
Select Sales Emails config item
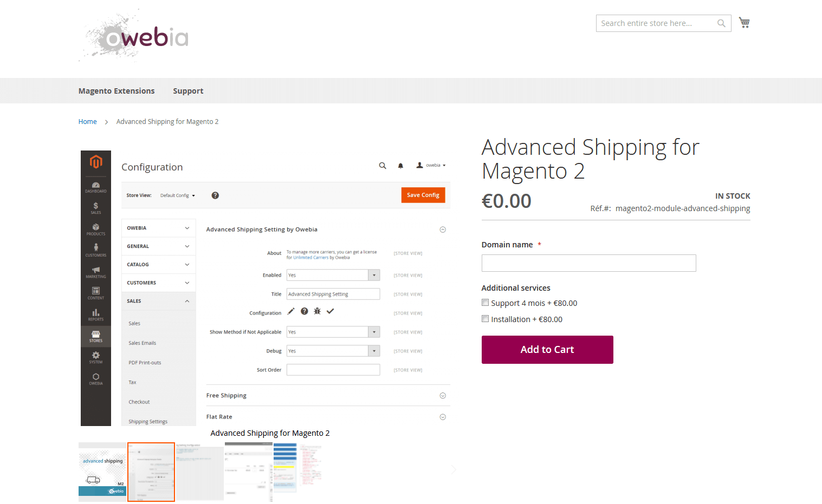pos(142,343)
